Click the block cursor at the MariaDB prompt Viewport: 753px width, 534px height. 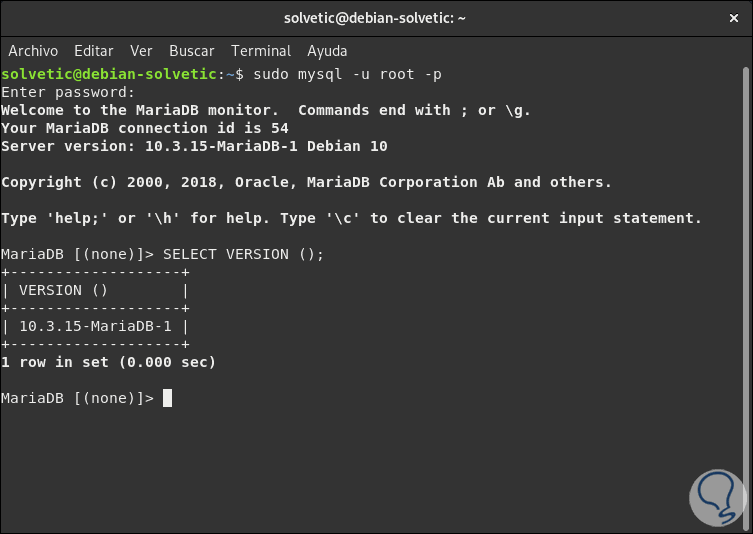pos(168,398)
